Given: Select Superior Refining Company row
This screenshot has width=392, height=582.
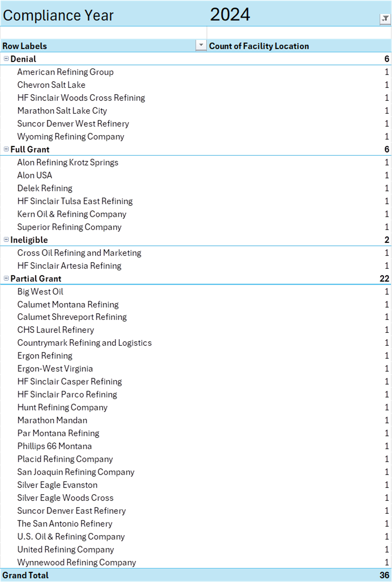Looking at the screenshot, I should (196, 227).
